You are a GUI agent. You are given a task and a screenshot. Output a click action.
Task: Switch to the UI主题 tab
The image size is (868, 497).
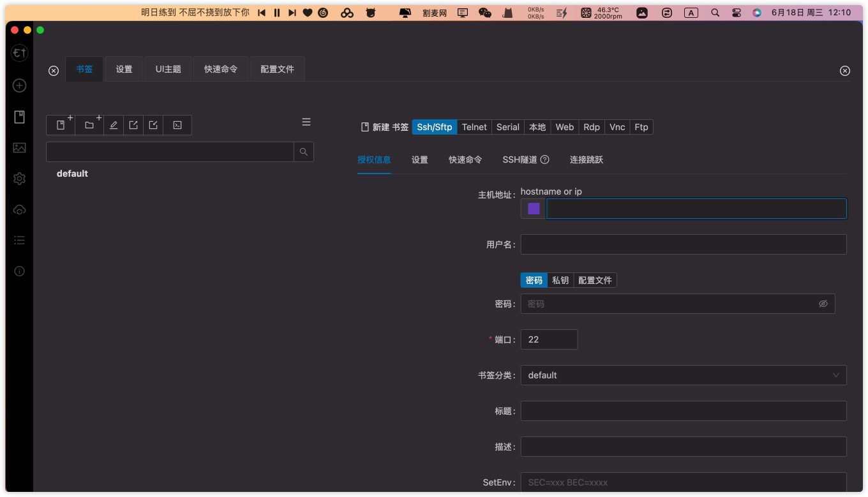click(x=168, y=69)
